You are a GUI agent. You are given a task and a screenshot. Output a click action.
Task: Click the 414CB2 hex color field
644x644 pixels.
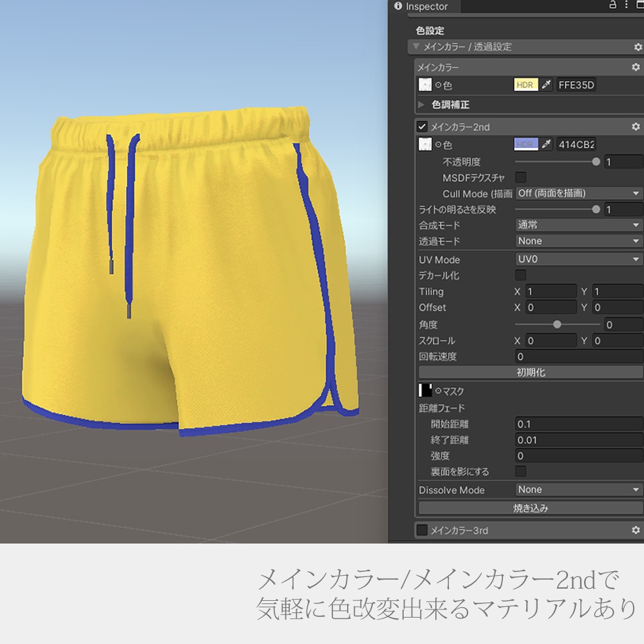(x=576, y=144)
